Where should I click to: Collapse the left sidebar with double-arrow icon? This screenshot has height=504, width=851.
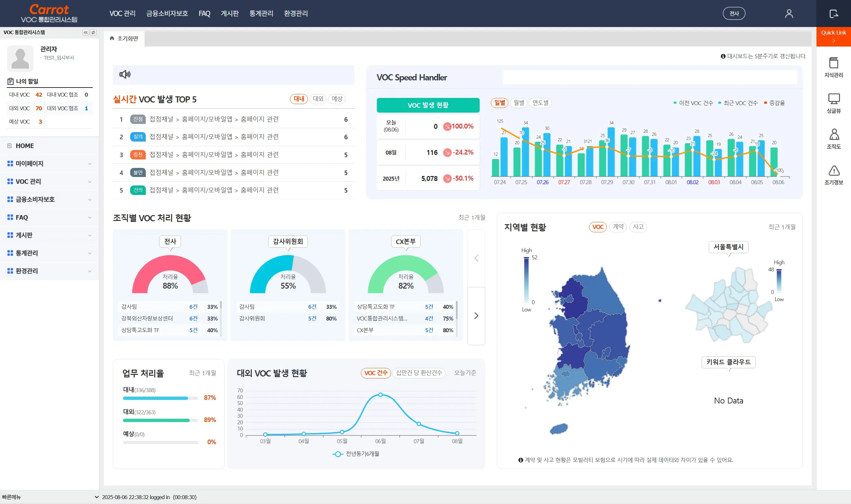[85, 32]
